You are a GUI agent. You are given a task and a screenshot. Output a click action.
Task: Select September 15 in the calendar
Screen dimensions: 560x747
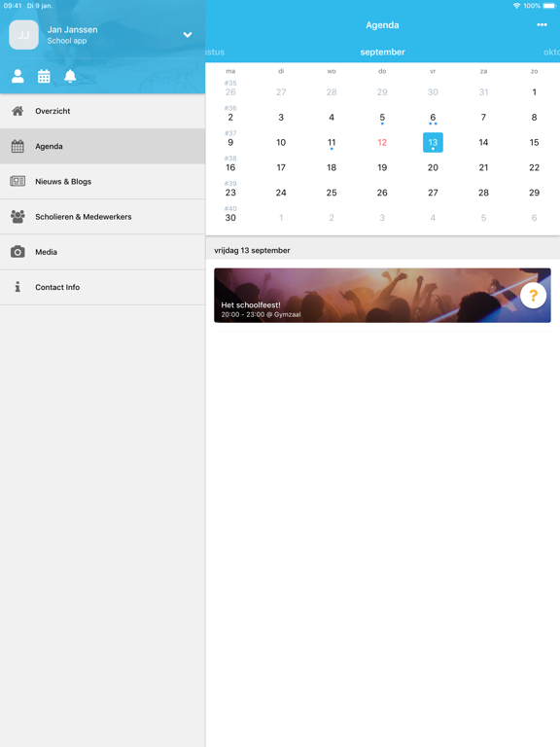coord(535,142)
